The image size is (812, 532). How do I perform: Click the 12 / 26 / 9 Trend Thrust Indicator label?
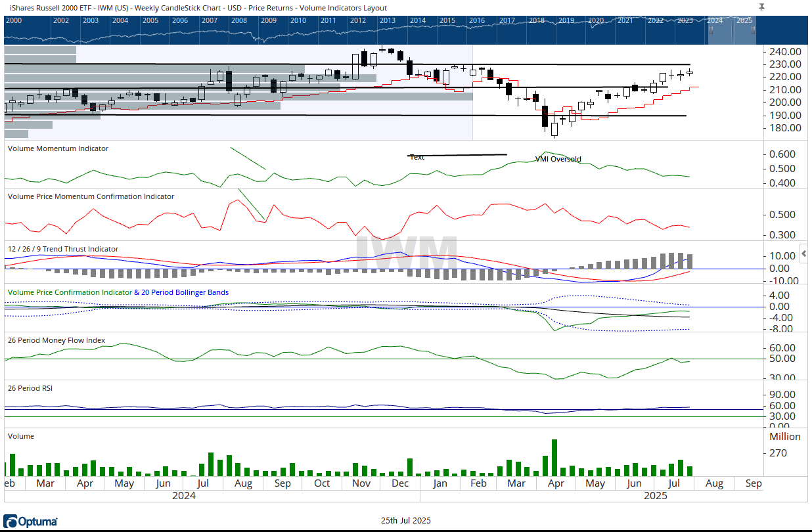(63, 249)
